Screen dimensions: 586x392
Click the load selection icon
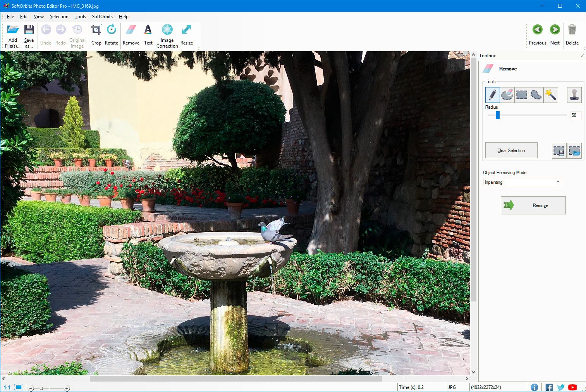tap(575, 151)
